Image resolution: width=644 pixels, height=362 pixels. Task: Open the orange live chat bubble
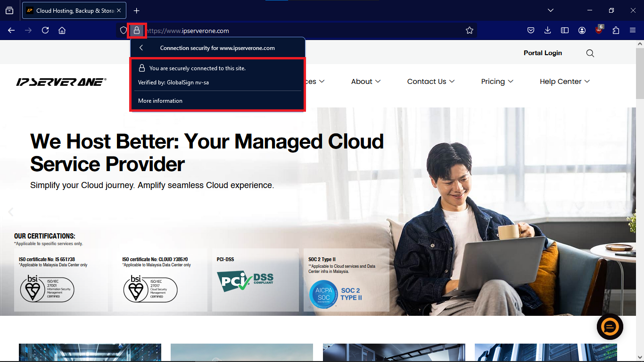tap(610, 327)
